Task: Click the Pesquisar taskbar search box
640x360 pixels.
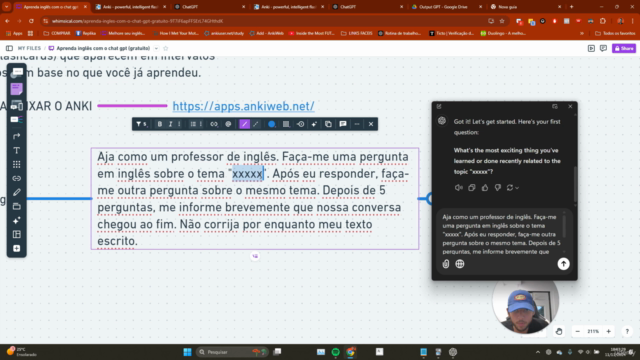Action: [232, 352]
